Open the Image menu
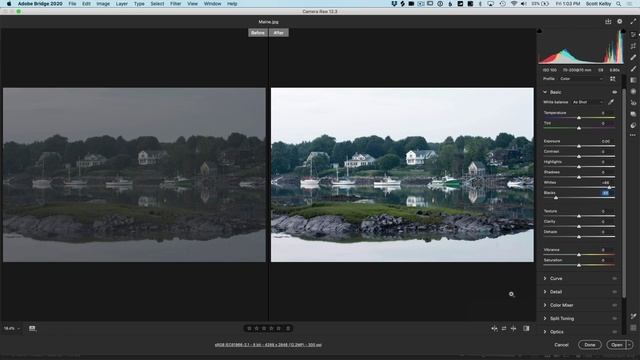This screenshot has height=360, width=640. click(103, 4)
